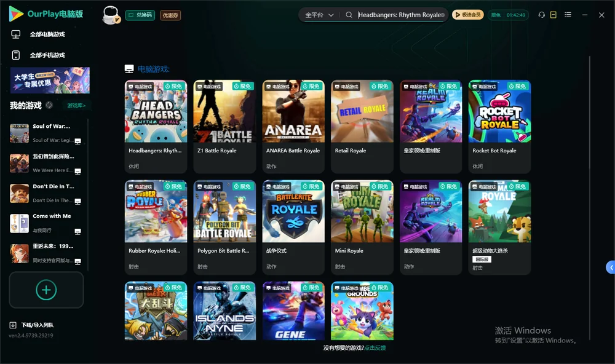
Task: Open the Mini Royale game card
Action: pyautogui.click(x=362, y=227)
